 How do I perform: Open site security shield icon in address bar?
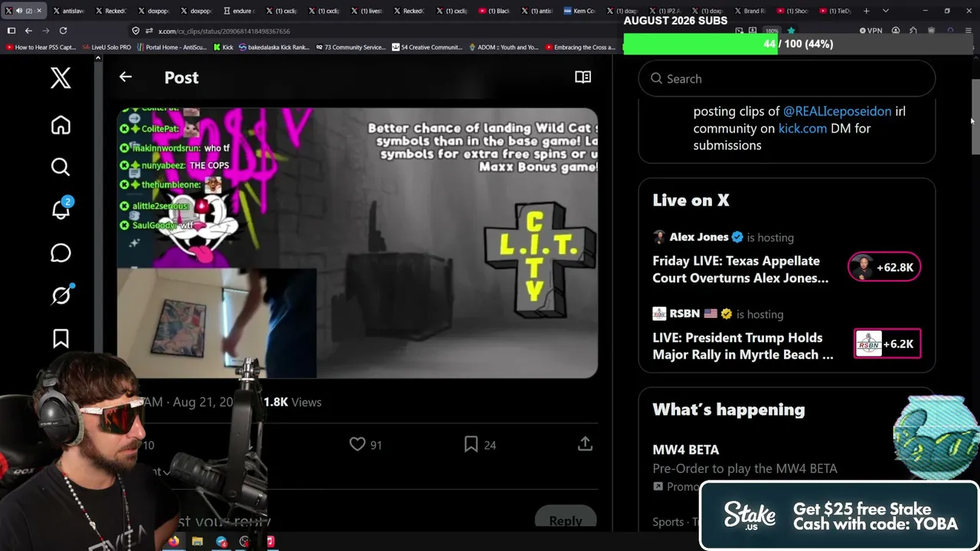tap(136, 31)
